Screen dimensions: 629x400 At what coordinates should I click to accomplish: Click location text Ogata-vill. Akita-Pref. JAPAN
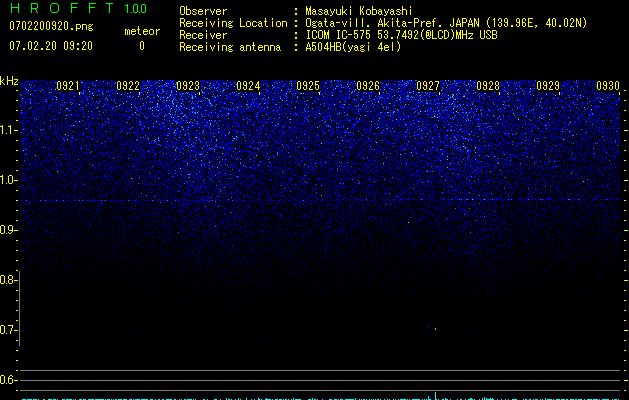pyautogui.click(x=393, y=23)
